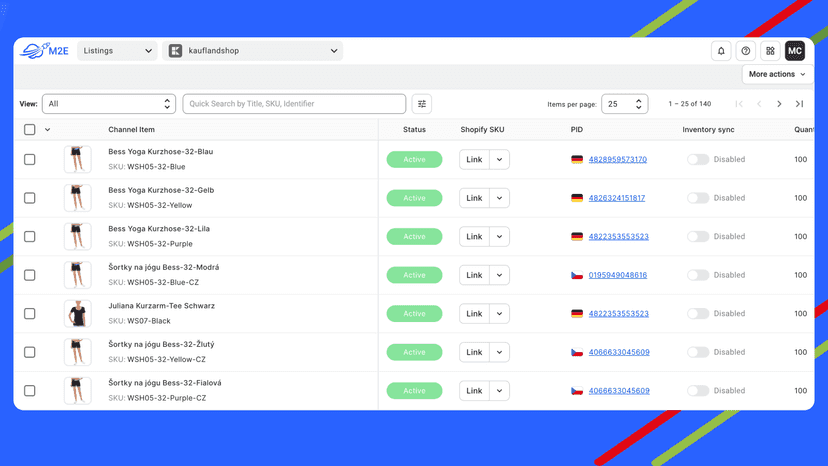Go to the next page arrow
Viewport: 828px width, 466px height.
(x=779, y=104)
